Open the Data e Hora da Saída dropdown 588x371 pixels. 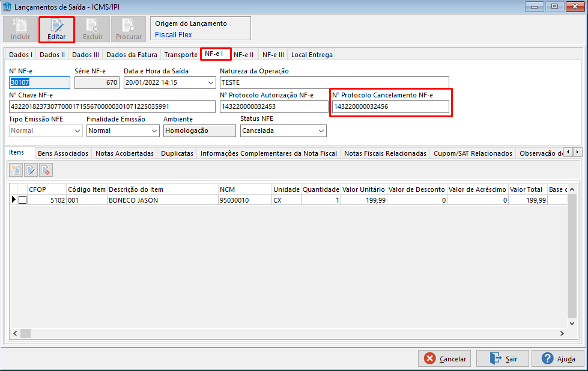tap(211, 82)
